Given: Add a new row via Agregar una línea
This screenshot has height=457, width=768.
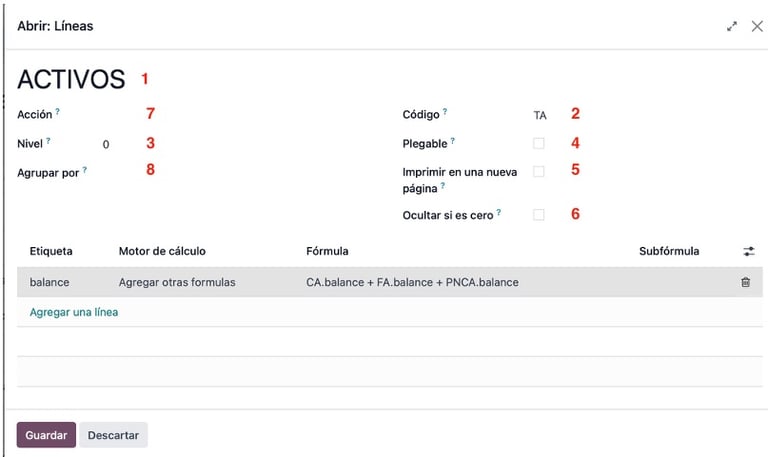Looking at the screenshot, I should point(74,312).
